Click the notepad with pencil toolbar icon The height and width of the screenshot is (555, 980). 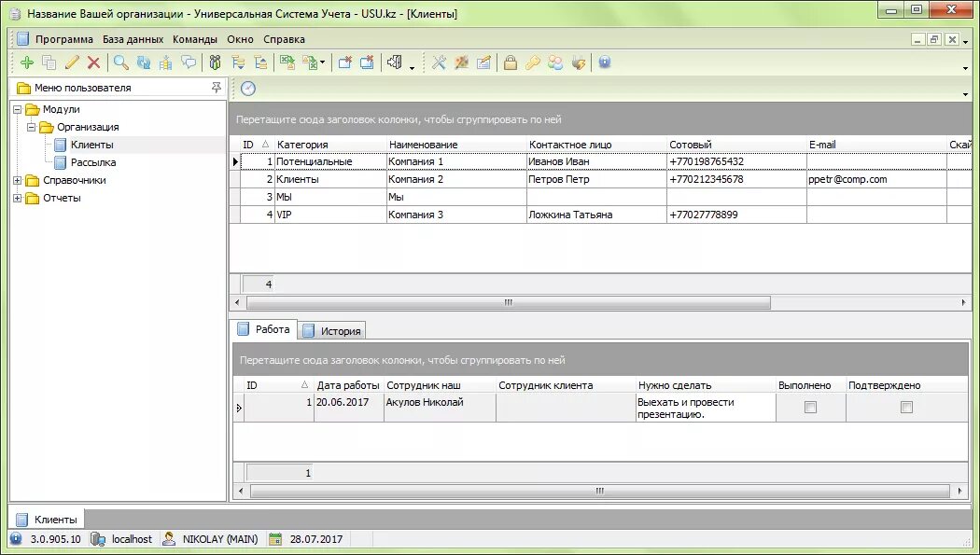483,62
